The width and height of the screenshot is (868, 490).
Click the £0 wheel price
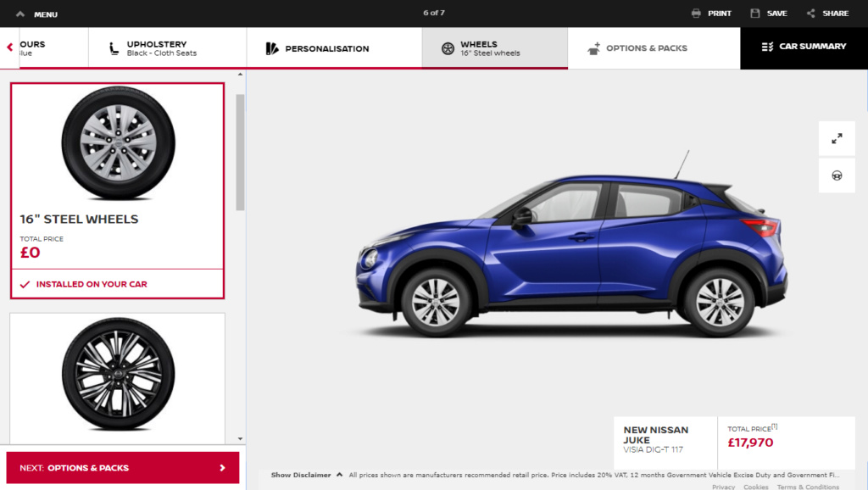(x=30, y=253)
